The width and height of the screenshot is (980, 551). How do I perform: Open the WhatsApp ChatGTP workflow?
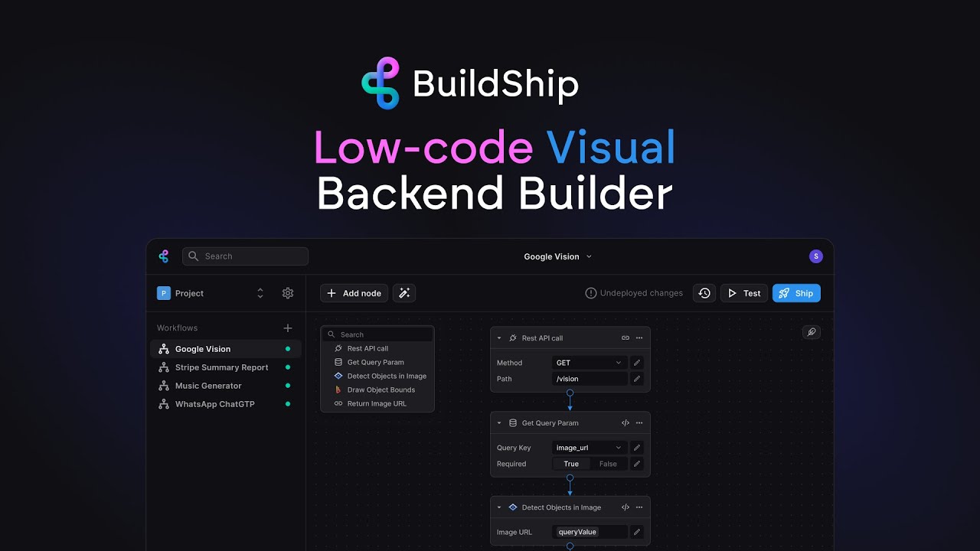226,404
